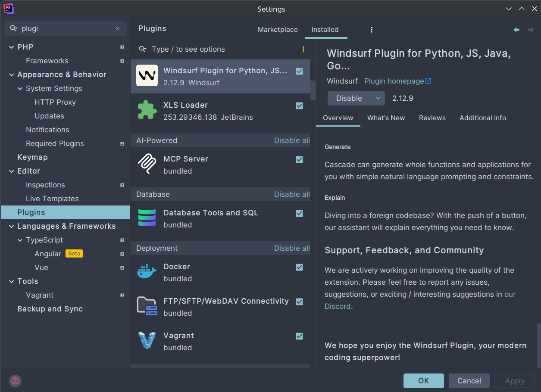Open the plugins gear menu (three dots)
The height and width of the screenshot is (392, 541).
click(x=372, y=30)
